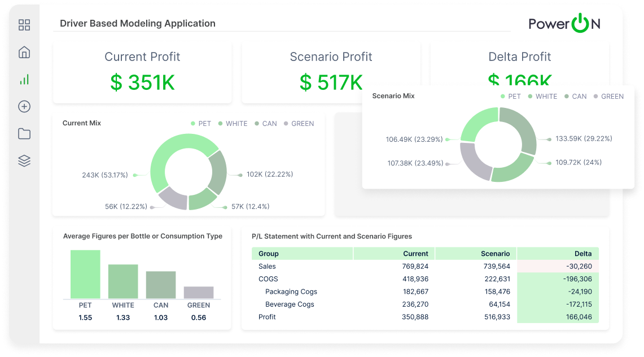Click the green analytics chart icon
644x357 pixels.
(24, 79)
